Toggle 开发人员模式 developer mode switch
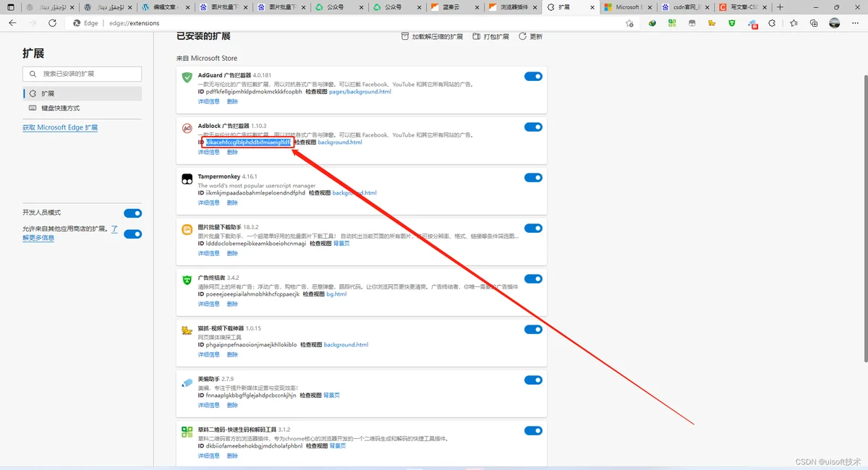 [132, 213]
